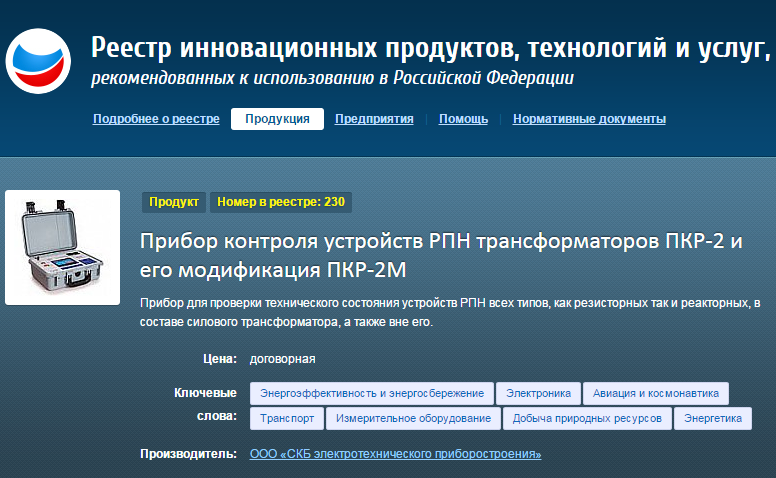The width and height of the screenshot is (776, 478).
Task: Select keyword tag 'Измерительное оборудование'
Action: (413, 418)
